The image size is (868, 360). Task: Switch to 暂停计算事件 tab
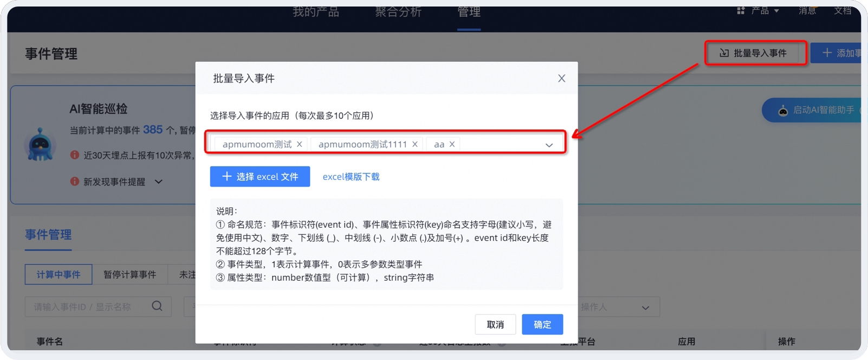[130, 274]
